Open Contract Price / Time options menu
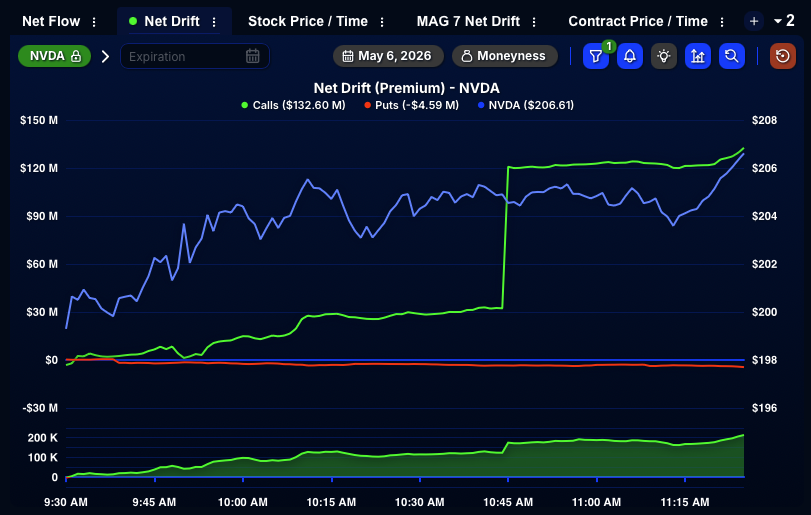Screen dimensions: 811x515 pyautogui.click(x=722, y=22)
